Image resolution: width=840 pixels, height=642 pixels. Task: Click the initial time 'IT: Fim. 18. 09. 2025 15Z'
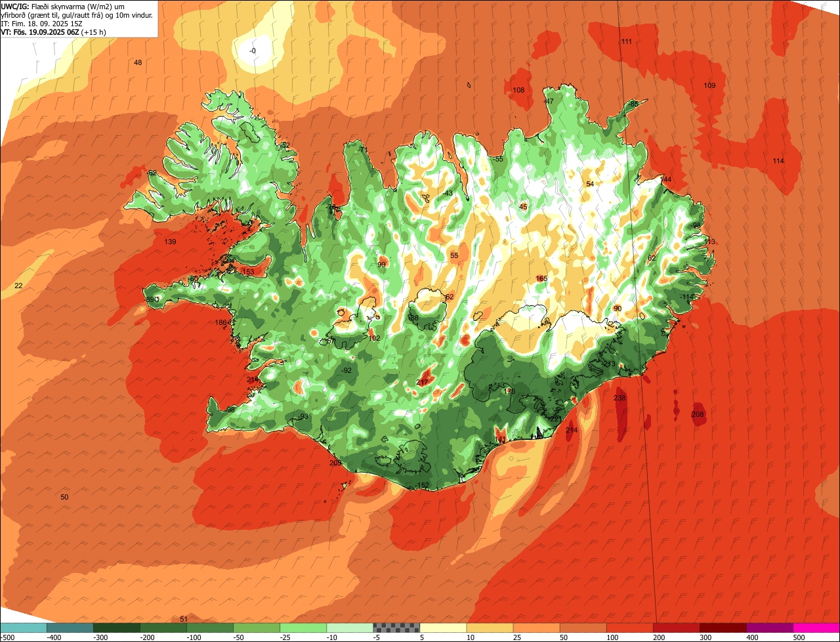[x=41, y=23]
